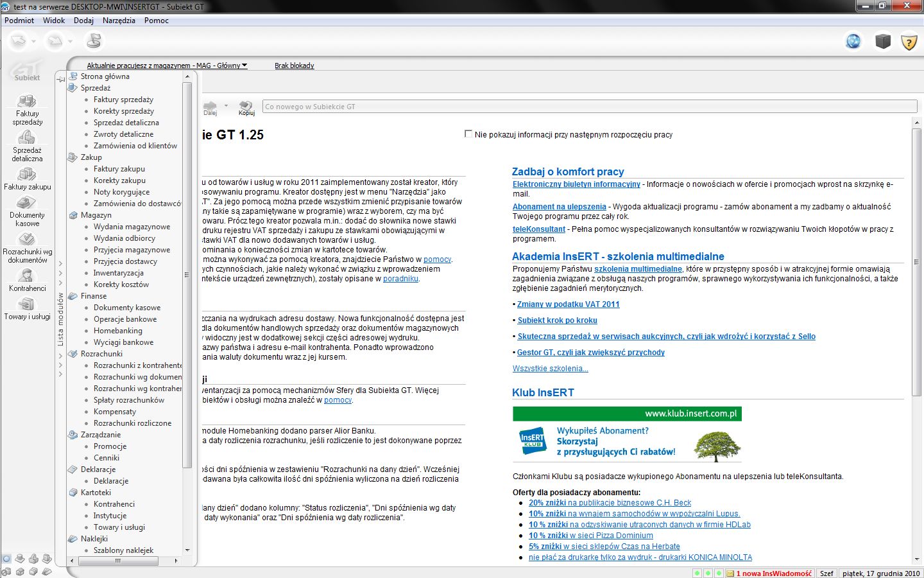Pin the module list with pushpin icon
The width and height of the screenshot is (924, 578).
click(61, 79)
